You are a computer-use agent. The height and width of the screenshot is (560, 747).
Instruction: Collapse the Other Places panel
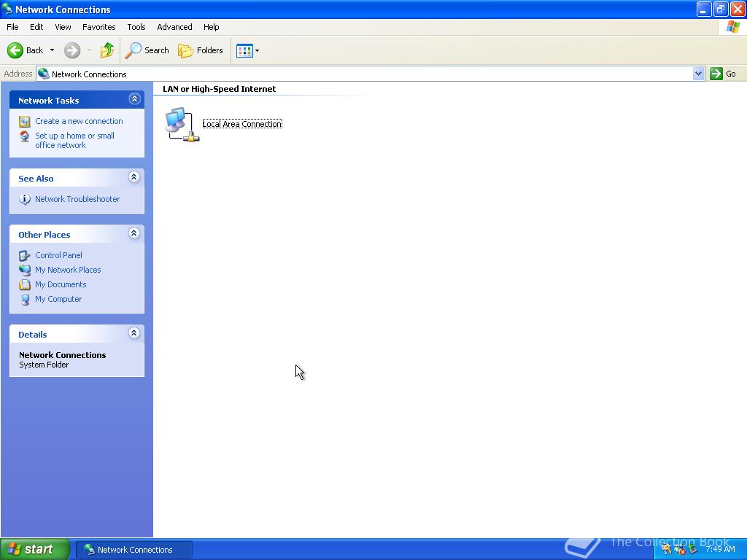point(134,233)
